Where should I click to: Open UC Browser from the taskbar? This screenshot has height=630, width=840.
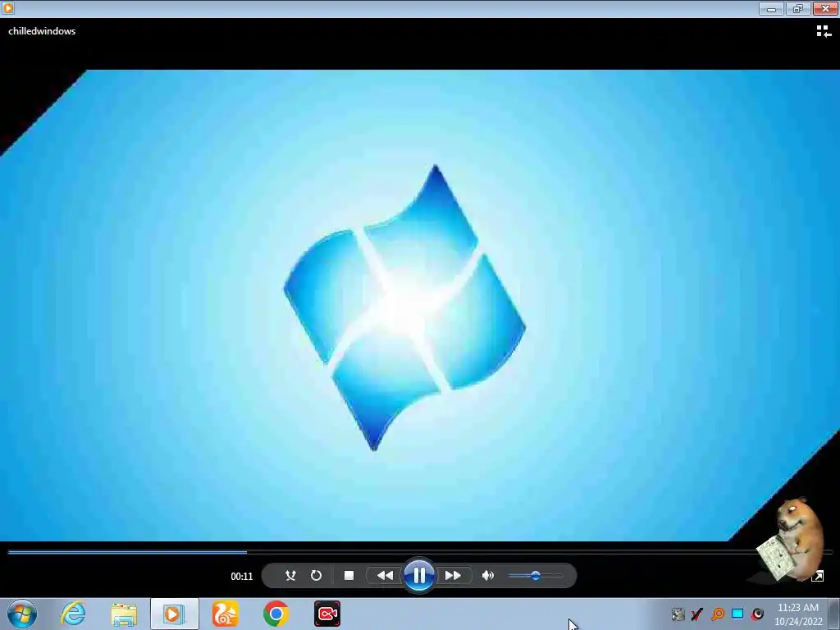pyautogui.click(x=225, y=614)
